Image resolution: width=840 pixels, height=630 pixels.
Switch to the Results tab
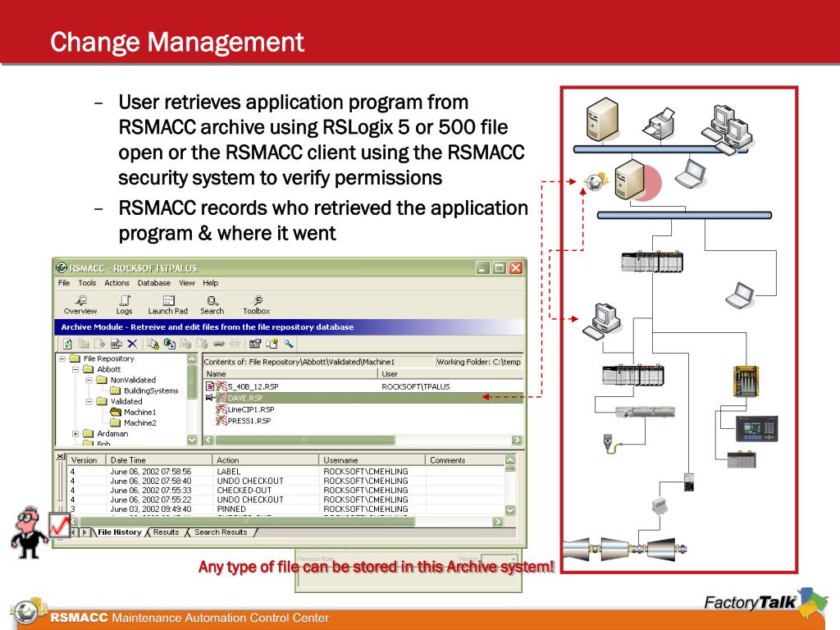tap(166, 532)
